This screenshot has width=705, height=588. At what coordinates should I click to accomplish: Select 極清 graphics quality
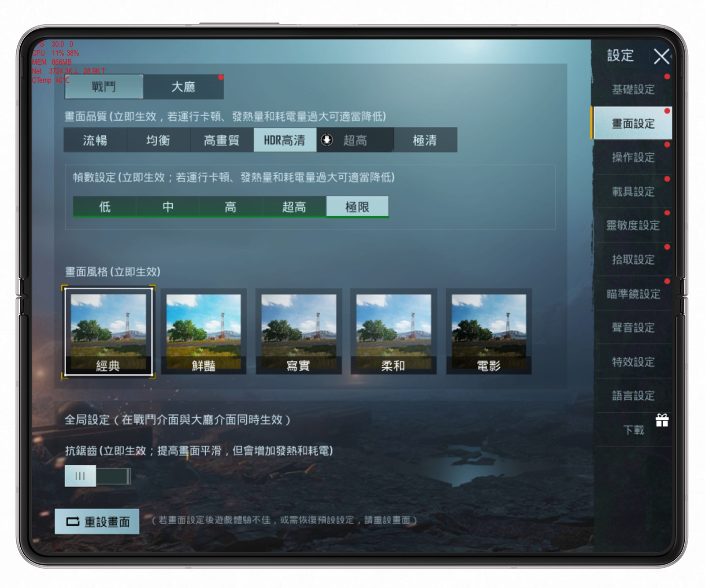(425, 140)
